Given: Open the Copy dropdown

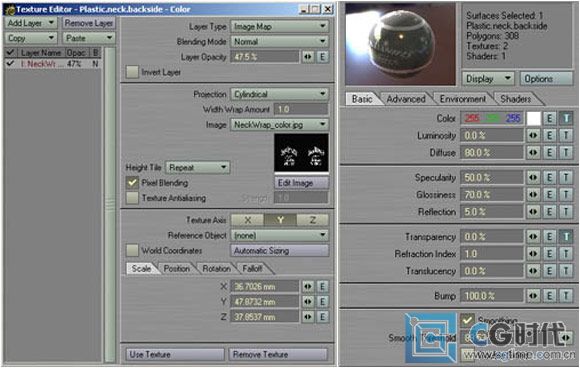Looking at the screenshot, I should pos(31,38).
